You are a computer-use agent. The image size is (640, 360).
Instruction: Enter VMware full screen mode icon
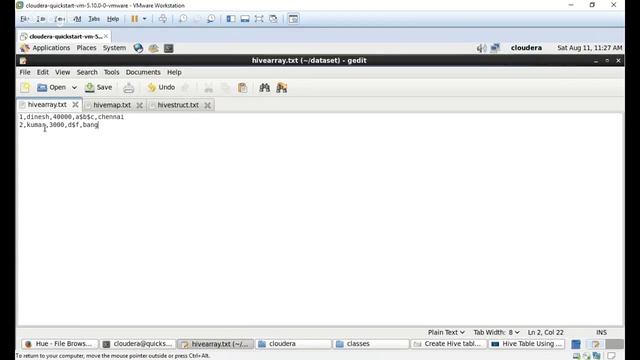259,19
